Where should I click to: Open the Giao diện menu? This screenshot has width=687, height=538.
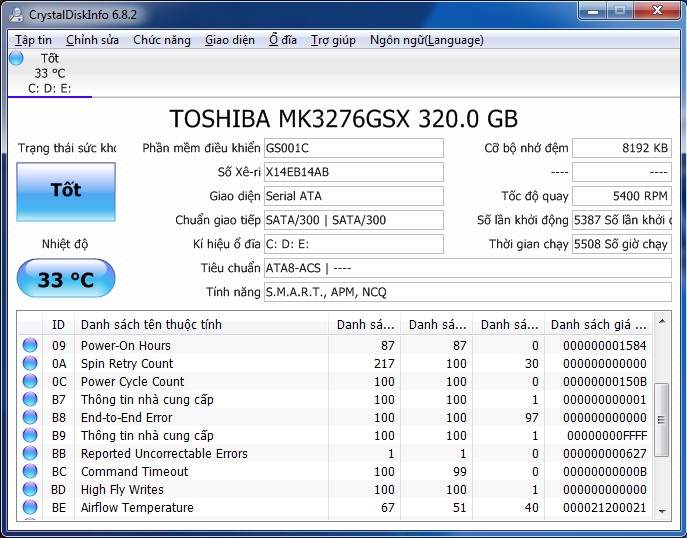(230, 40)
